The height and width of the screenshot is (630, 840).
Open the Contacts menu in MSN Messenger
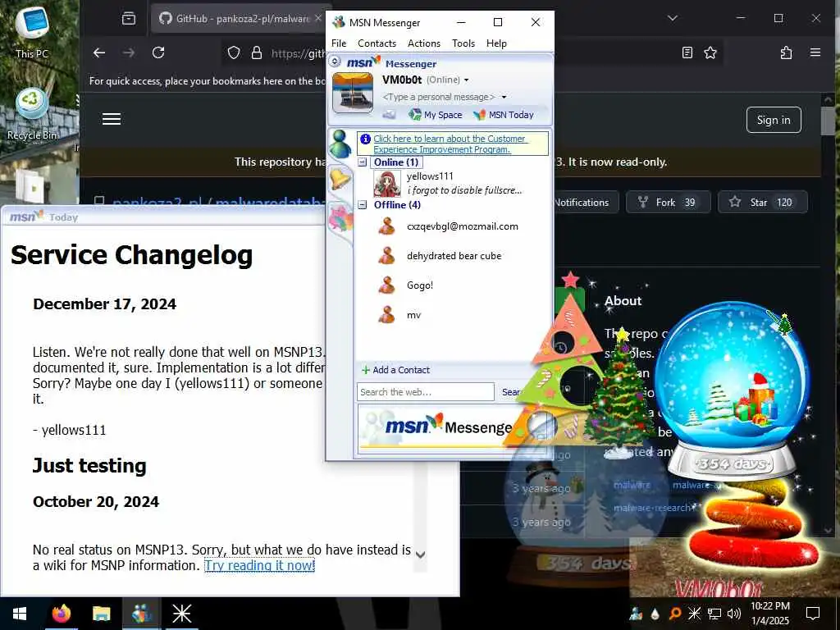[x=377, y=43]
